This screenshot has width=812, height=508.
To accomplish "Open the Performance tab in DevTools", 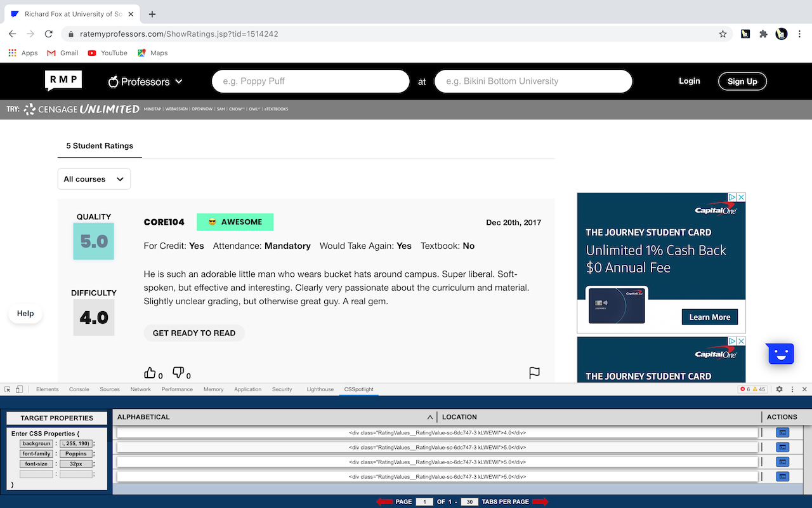I will point(177,389).
